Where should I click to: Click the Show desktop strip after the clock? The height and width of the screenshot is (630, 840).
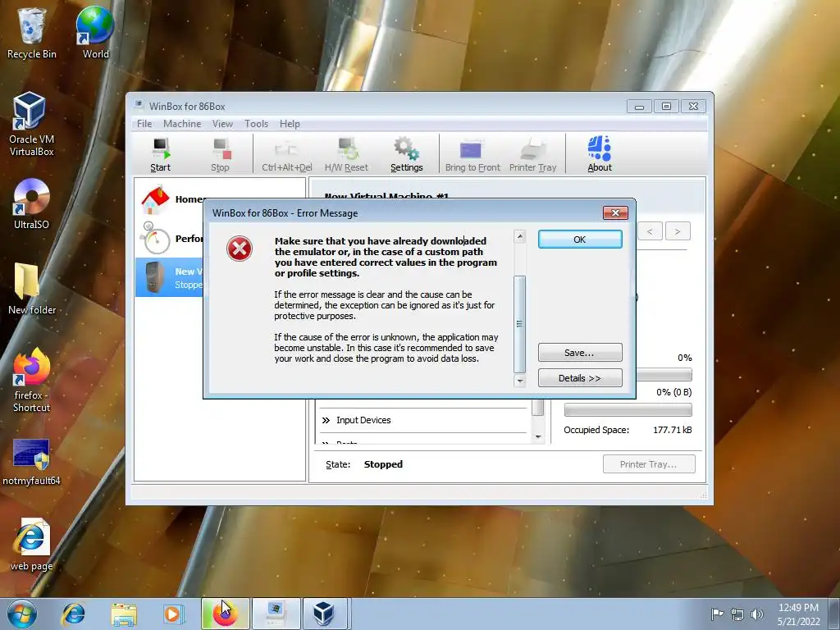pyautogui.click(x=834, y=614)
